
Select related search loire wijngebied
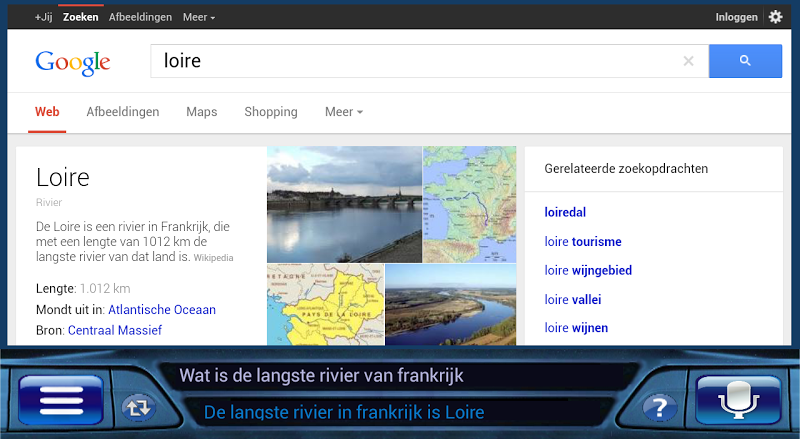[x=588, y=270]
